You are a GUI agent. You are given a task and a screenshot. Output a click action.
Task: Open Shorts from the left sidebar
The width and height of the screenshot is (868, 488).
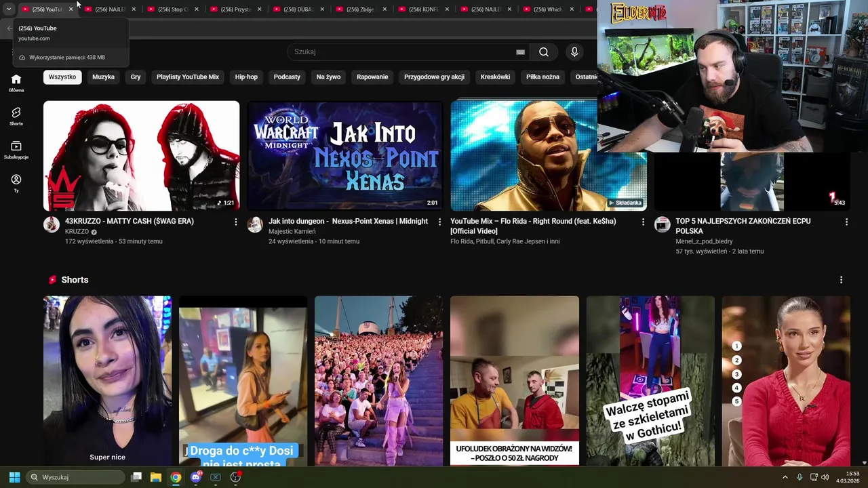pyautogui.click(x=16, y=116)
